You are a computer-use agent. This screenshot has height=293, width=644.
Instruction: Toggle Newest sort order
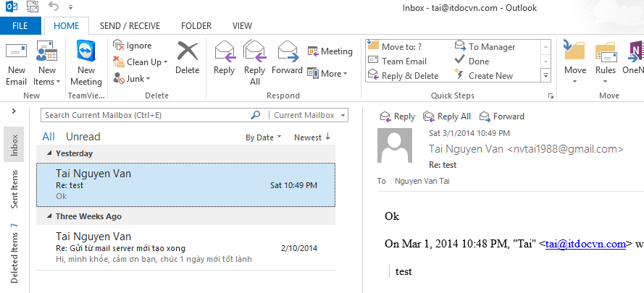[312, 137]
